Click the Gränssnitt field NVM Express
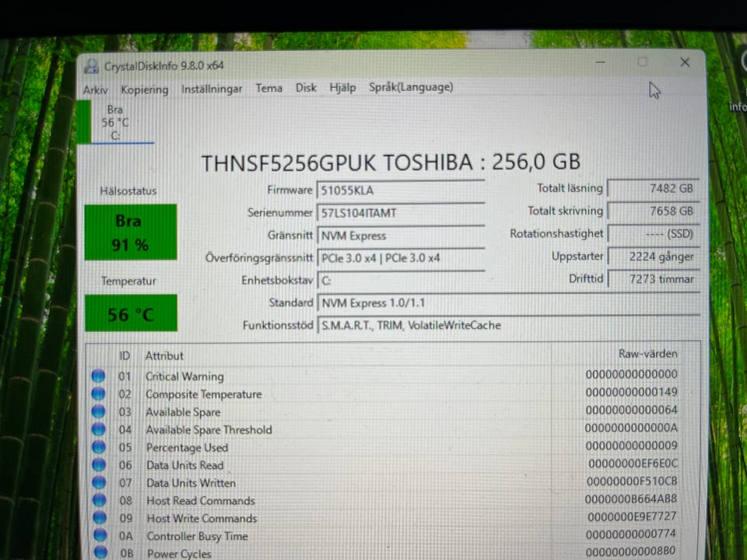This screenshot has height=560, width=747. [x=401, y=235]
